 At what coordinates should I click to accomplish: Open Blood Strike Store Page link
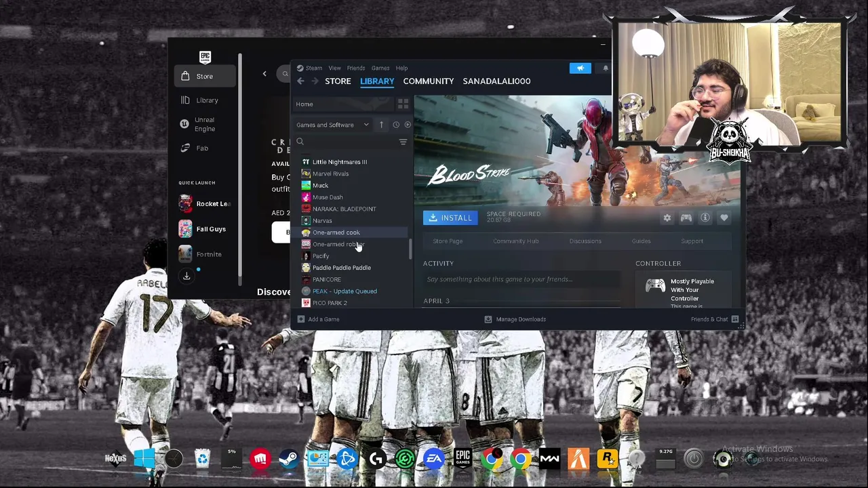tap(448, 241)
